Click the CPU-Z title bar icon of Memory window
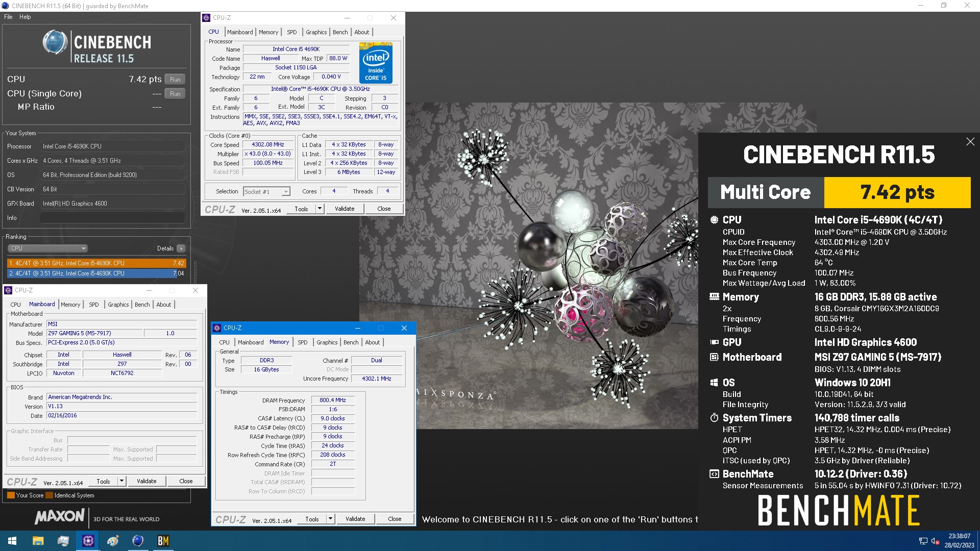This screenshot has width=980, height=551. [217, 328]
